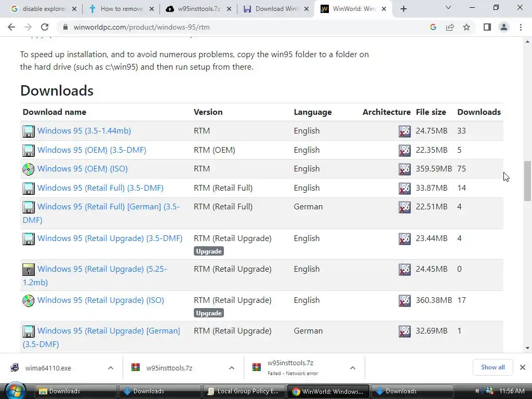Screen dimensions: 532x399
Task: Expand options for the failed w95insttools.7z download
Action: [x=353, y=368]
